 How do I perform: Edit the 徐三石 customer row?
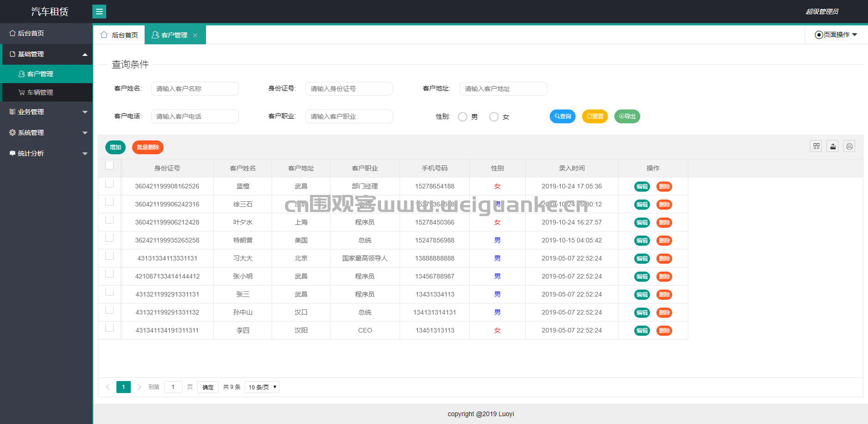(642, 205)
